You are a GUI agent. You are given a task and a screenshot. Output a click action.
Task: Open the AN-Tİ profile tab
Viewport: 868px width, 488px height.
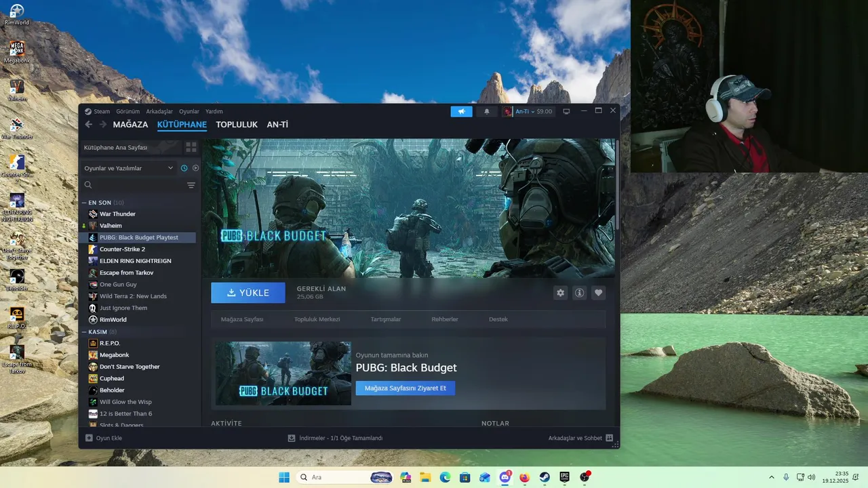(277, 125)
